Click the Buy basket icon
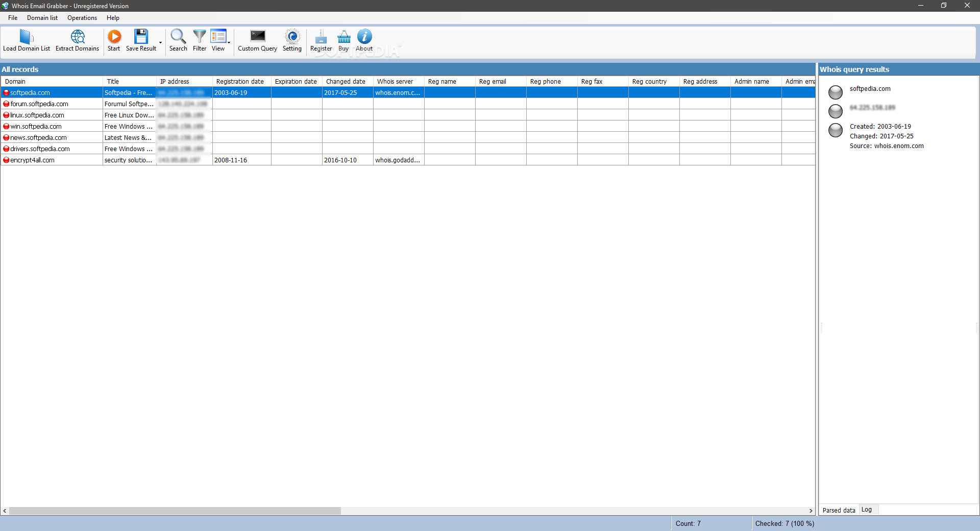Image resolution: width=980 pixels, height=531 pixels. click(344, 37)
